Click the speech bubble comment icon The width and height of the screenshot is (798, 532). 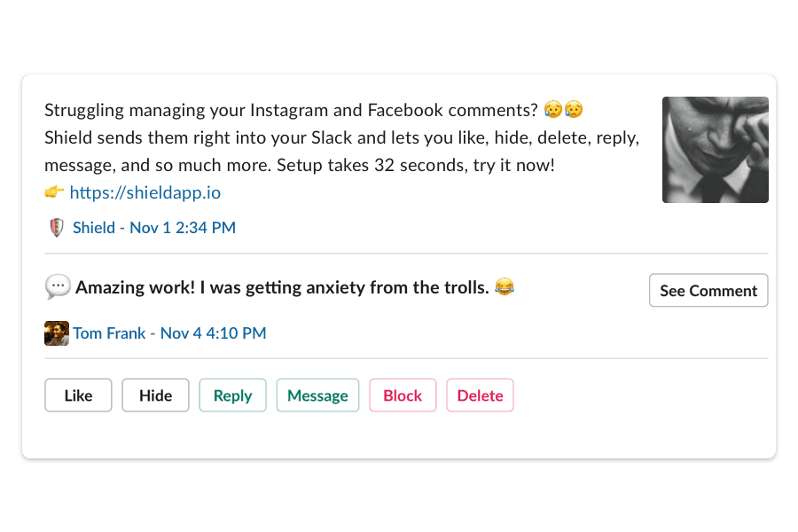tap(58, 287)
